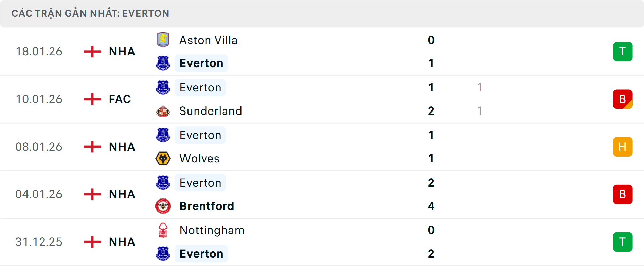Toggle the red B badge for the Brentford loss
Image resolution: width=644 pixels, height=266 pixels.
tap(623, 194)
